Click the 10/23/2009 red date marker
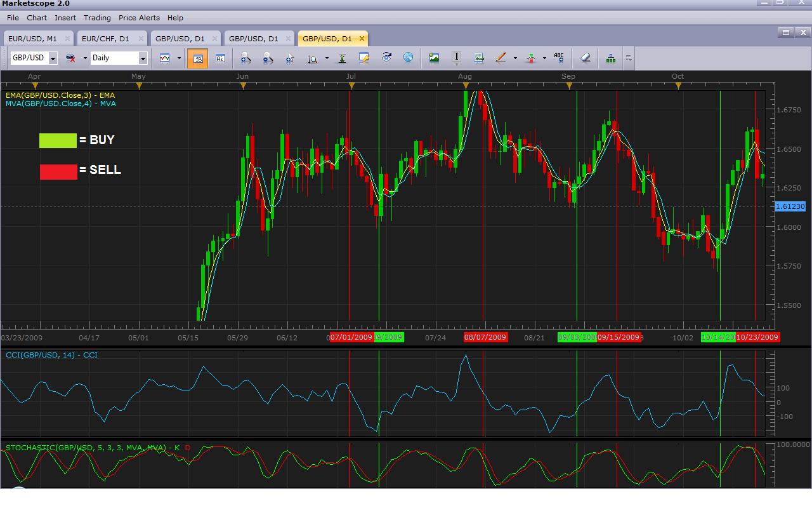Screen dimensions: 812x508 pyautogui.click(x=759, y=337)
